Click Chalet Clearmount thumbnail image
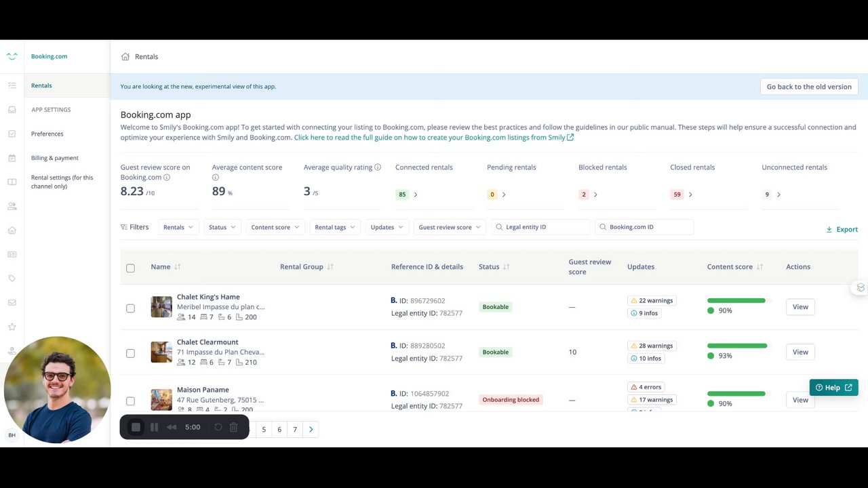The height and width of the screenshot is (488, 868). click(161, 352)
